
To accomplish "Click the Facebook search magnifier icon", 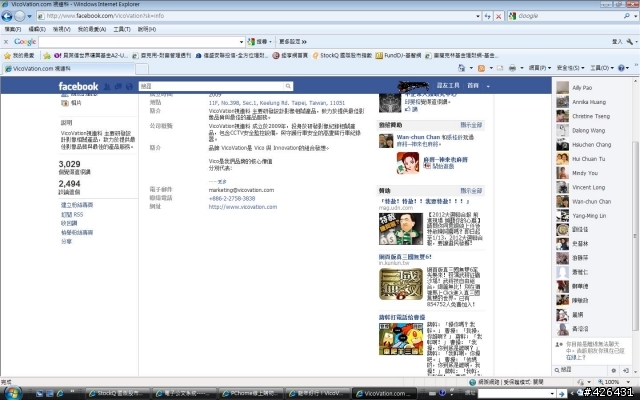I will [x=288, y=86].
